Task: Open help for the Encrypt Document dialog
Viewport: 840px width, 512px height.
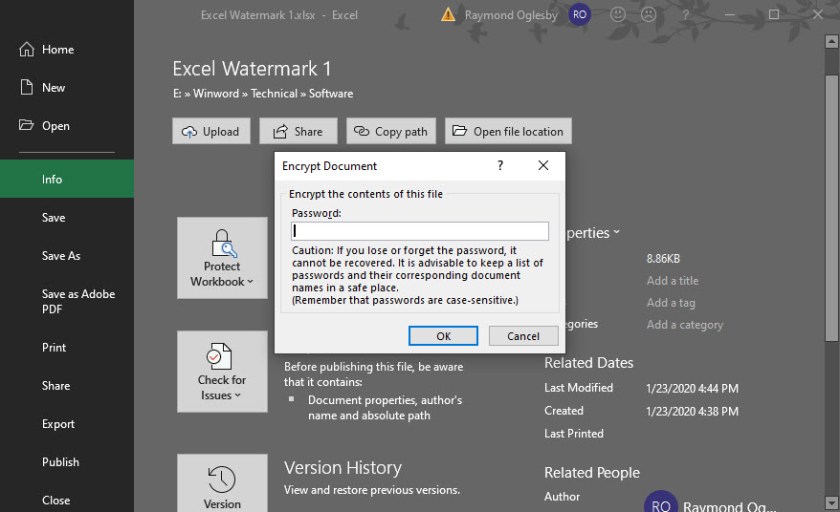Action: [500, 165]
